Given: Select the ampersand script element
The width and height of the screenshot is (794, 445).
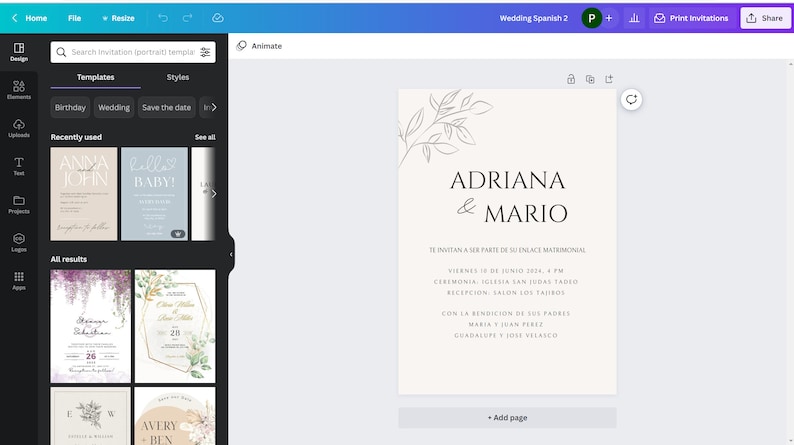Looking at the screenshot, I should [466, 207].
